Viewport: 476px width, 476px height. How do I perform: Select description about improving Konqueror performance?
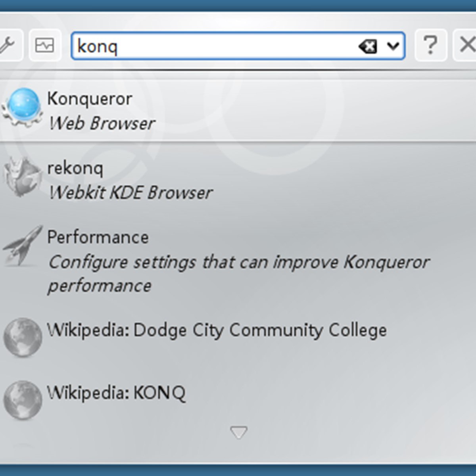point(238,273)
